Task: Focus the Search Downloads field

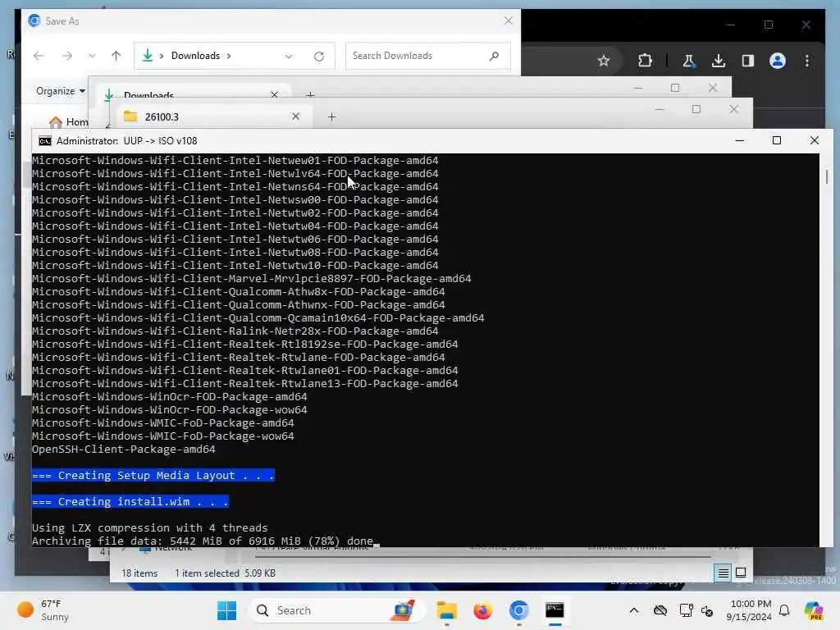Action: (x=418, y=56)
